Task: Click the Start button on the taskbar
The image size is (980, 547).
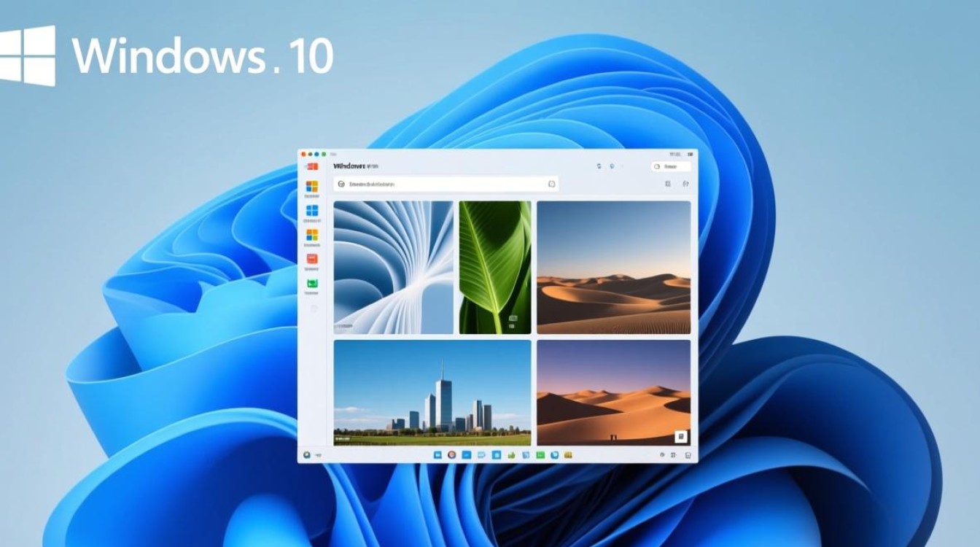Action: click(437, 454)
